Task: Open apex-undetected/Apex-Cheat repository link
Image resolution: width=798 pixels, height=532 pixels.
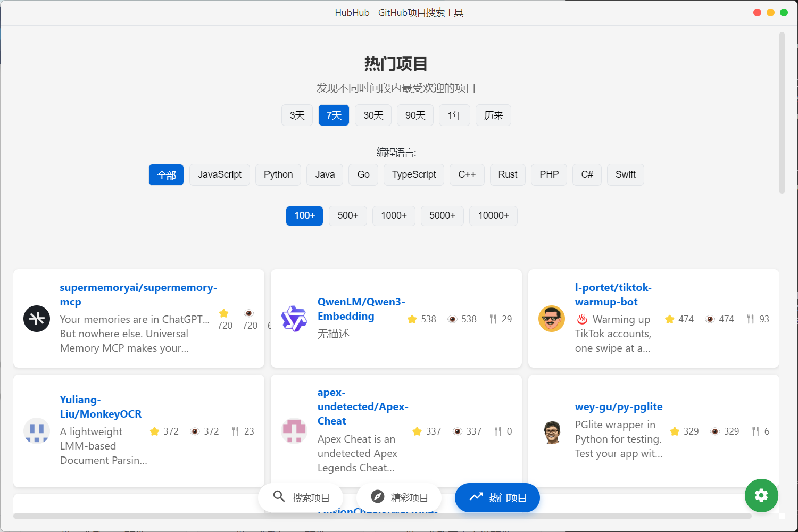Action: coord(363,407)
